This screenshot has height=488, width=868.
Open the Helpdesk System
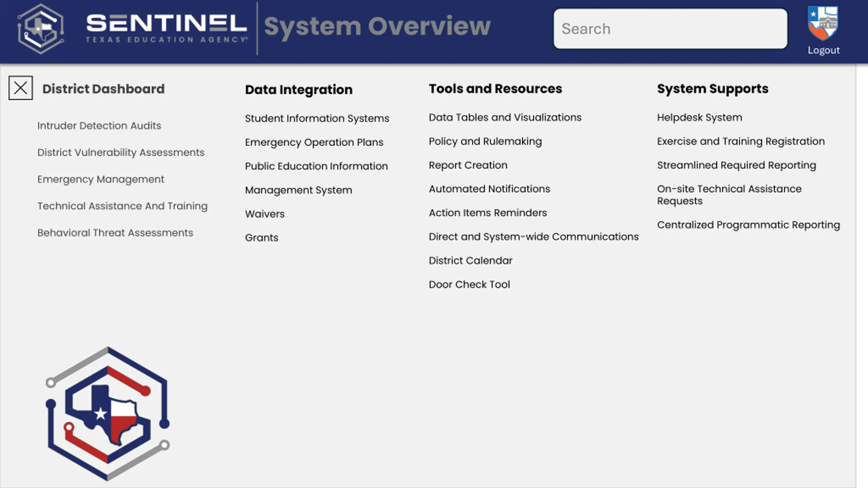click(699, 118)
